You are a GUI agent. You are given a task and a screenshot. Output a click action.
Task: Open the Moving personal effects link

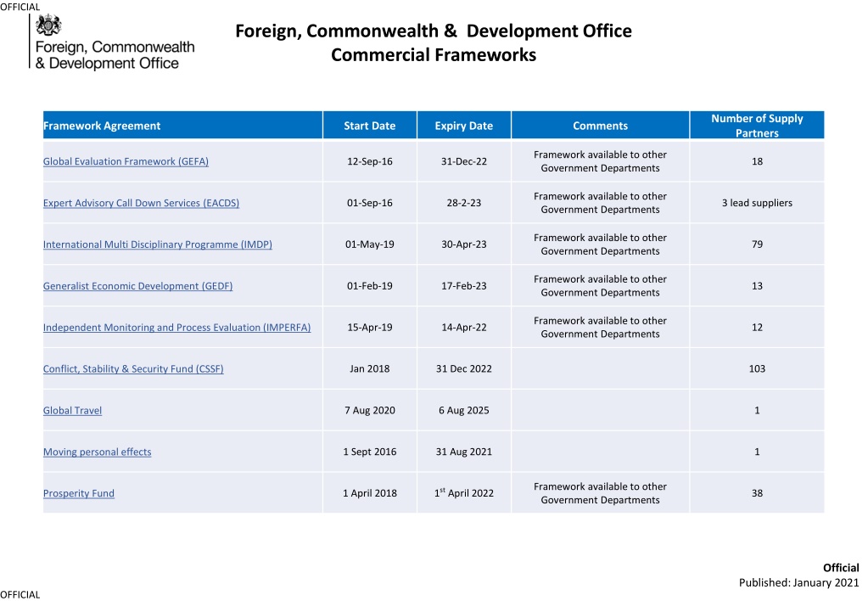pyautogui.click(x=98, y=452)
